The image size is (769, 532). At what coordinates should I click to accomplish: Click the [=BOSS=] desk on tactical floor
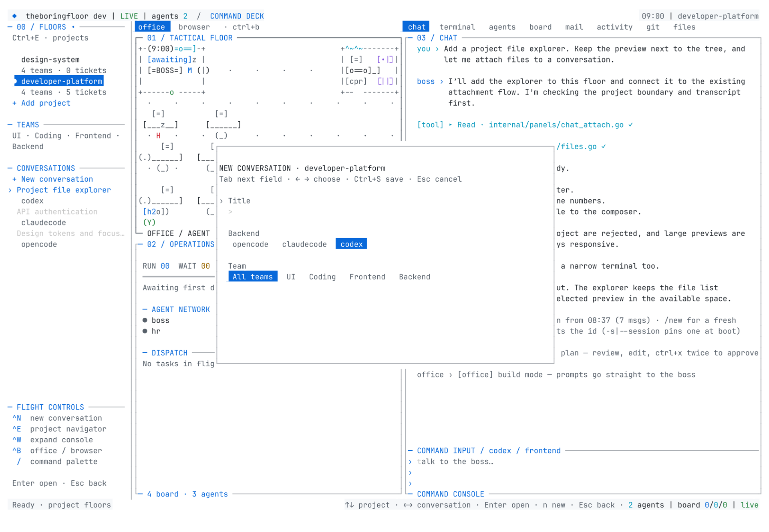coord(165,70)
